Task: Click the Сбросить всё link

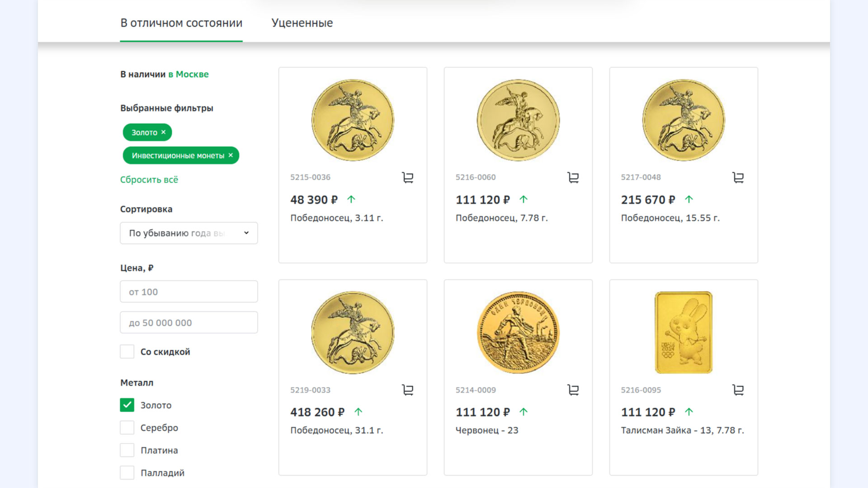Action: click(x=149, y=180)
